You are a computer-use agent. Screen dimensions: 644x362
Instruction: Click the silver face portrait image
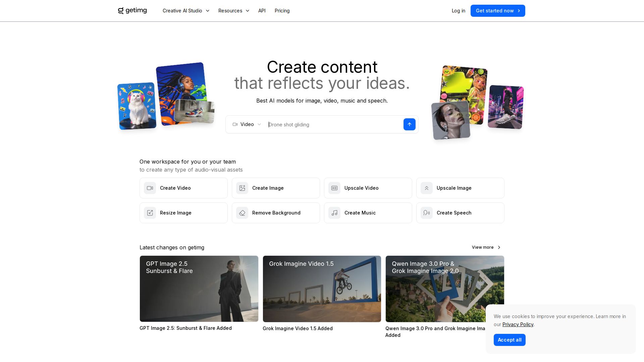(451, 121)
